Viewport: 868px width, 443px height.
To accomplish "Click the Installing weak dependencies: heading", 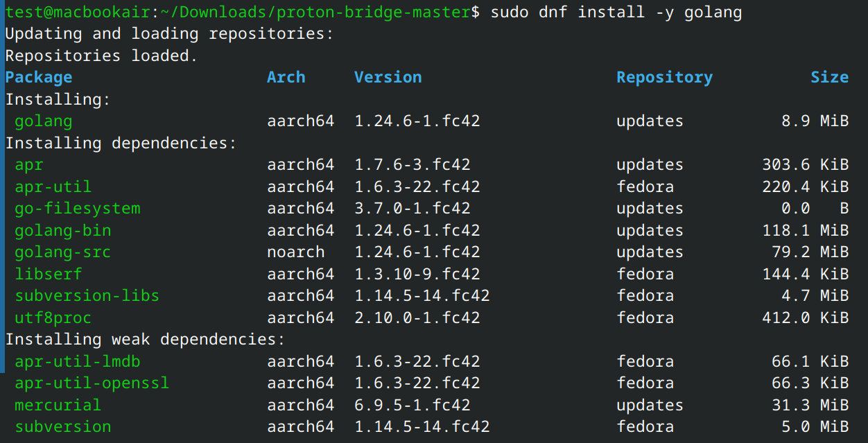I will [145, 340].
